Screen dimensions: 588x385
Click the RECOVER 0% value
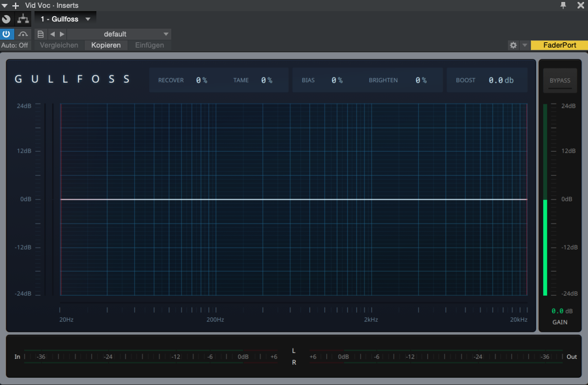(x=202, y=80)
